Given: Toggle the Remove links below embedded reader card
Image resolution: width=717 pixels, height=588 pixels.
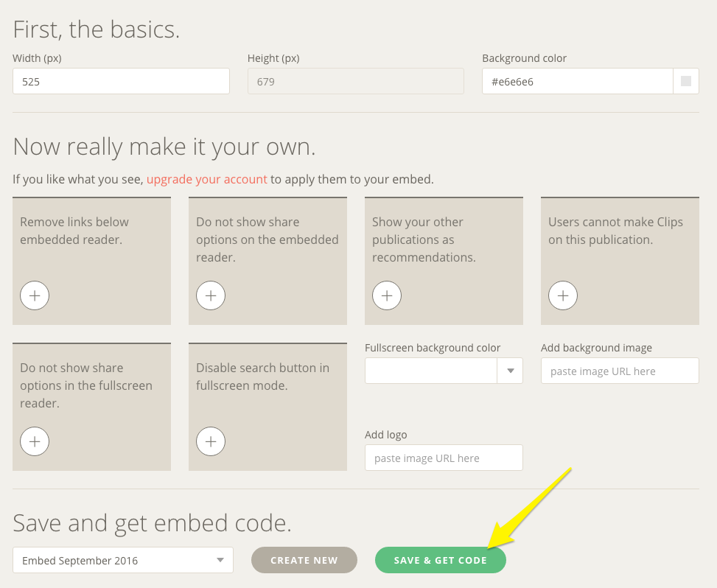Looking at the screenshot, I should pos(91,251).
